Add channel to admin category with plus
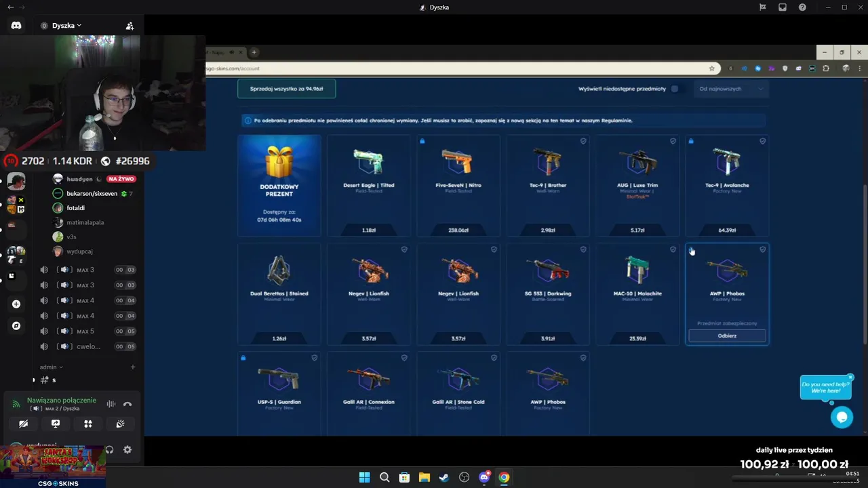 click(x=133, y=367)
